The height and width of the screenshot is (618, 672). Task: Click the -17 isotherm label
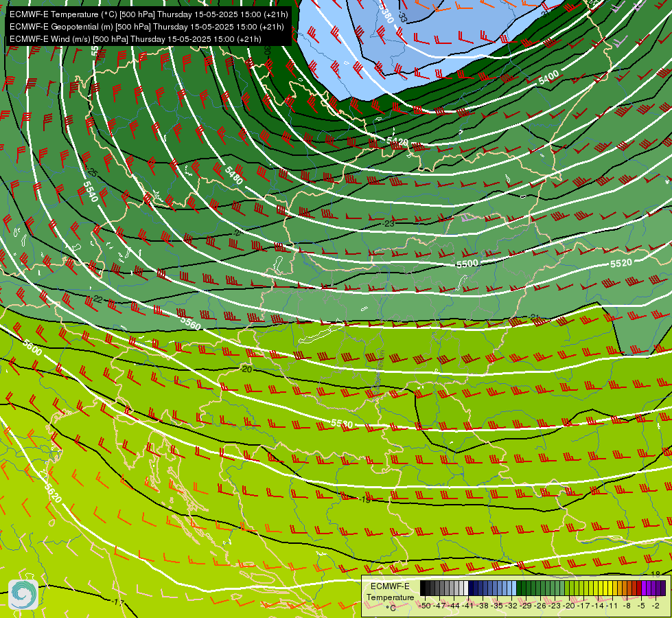[x=117, y=602]
